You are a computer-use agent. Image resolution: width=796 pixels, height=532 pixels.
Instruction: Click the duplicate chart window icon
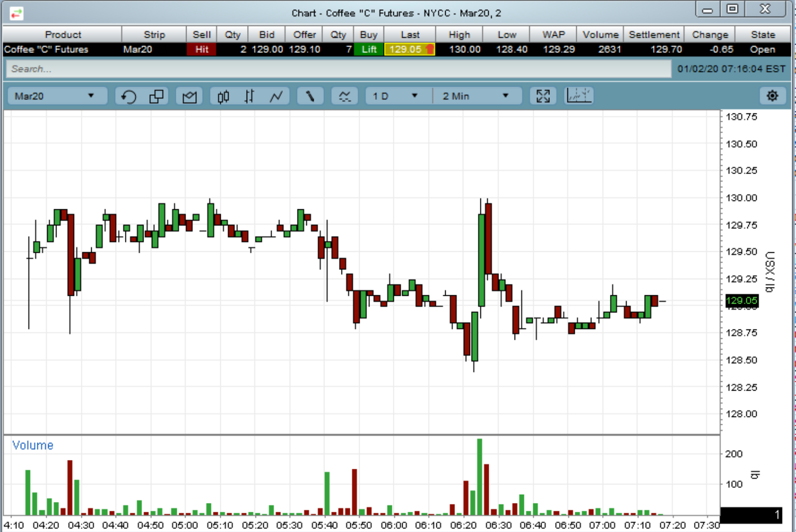(156, 96)
